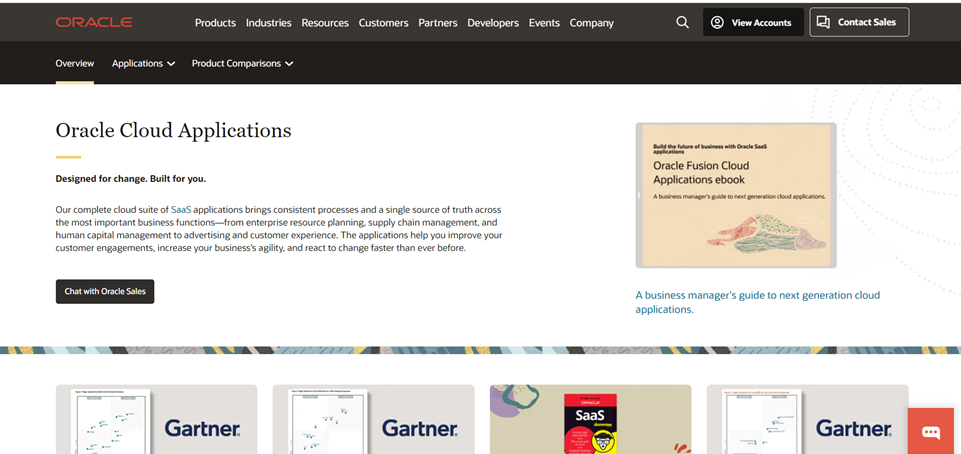Open the search magnifier icon

point(682,22)
